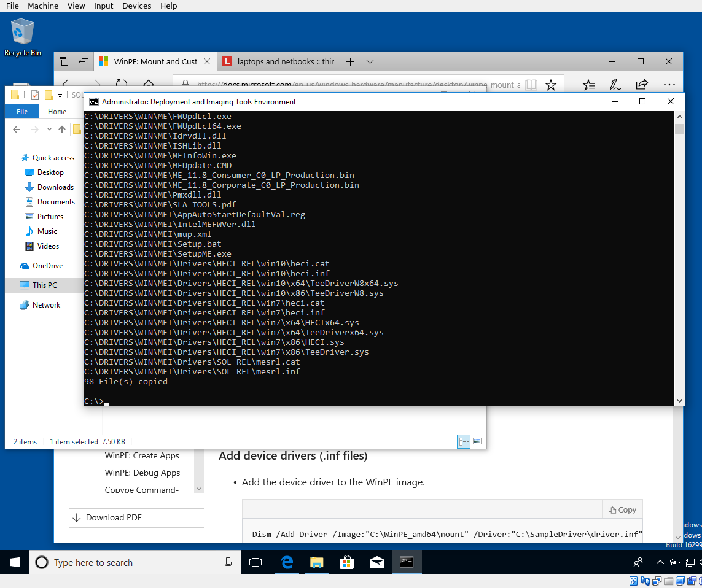Click VirtualBox network status icon
Screen dimensions: 702x588
tap(657, 582)
